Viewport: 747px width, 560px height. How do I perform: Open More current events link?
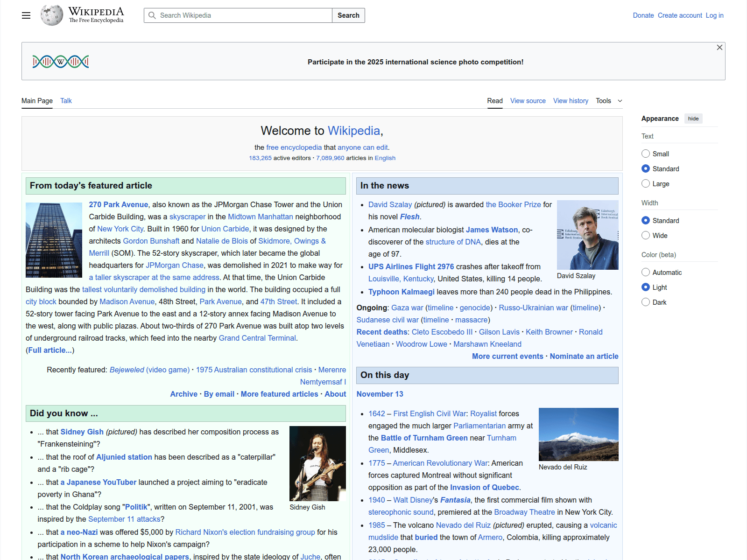click(507, 356)
